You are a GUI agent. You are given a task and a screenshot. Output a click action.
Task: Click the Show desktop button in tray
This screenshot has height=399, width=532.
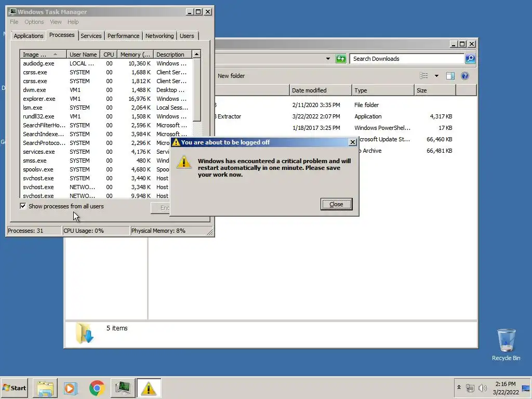coord(526,388)
